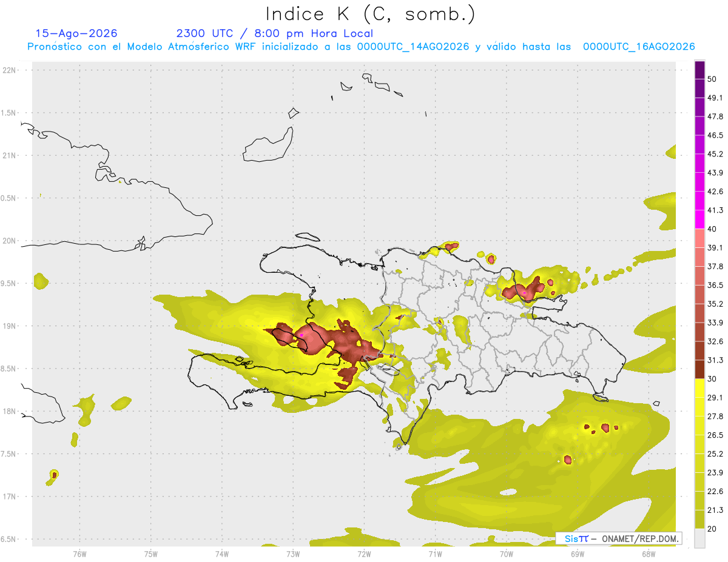
Task: Select the "18N" latitude label
Action: point(9,412)
